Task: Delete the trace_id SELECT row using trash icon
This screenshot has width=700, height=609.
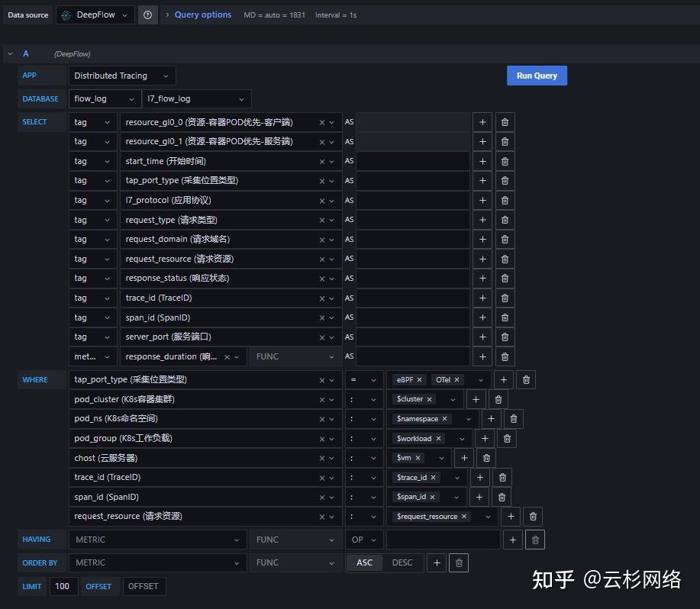Action: point(504,298)
